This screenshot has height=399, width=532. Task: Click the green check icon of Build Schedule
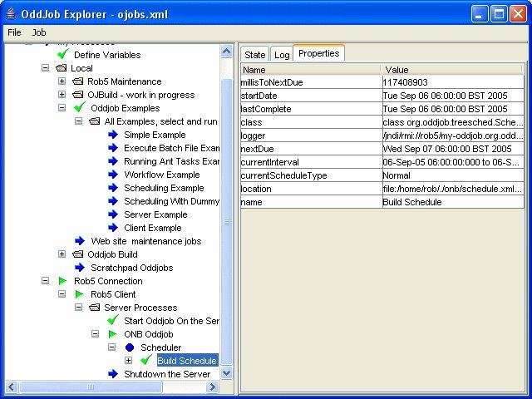tap(146, 360)
